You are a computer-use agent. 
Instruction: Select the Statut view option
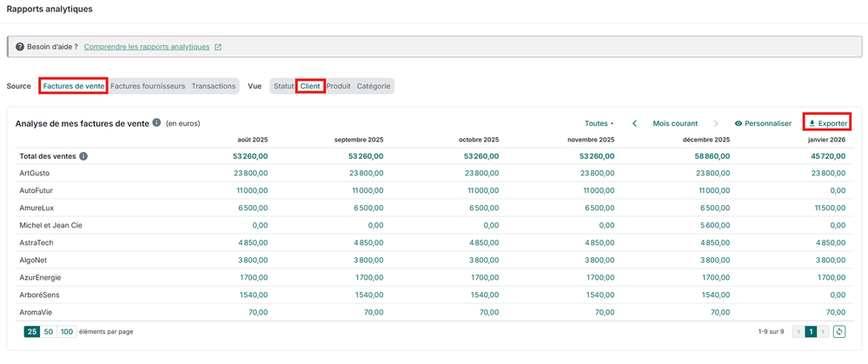[283, 86]
